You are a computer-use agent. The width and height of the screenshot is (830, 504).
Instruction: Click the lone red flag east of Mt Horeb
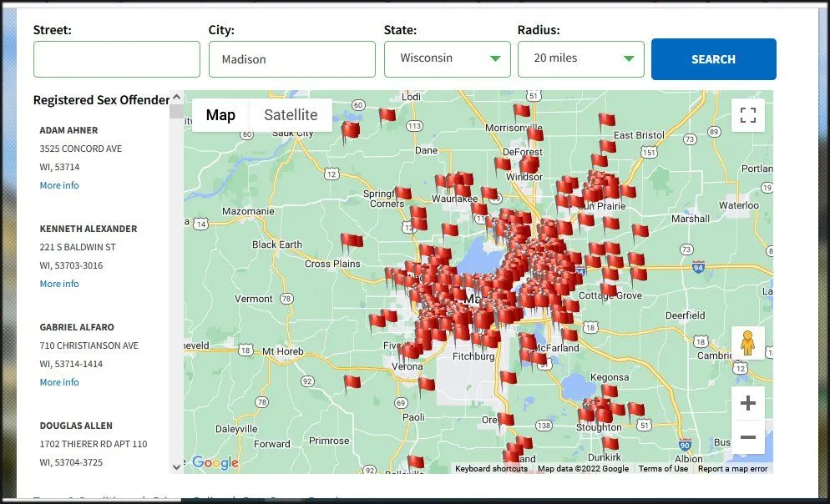[352, 382]
